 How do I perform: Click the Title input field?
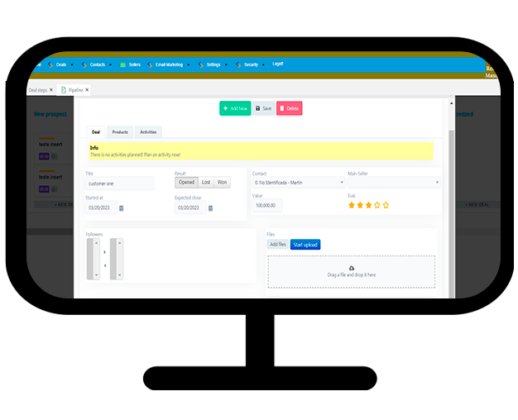point(119,183)
